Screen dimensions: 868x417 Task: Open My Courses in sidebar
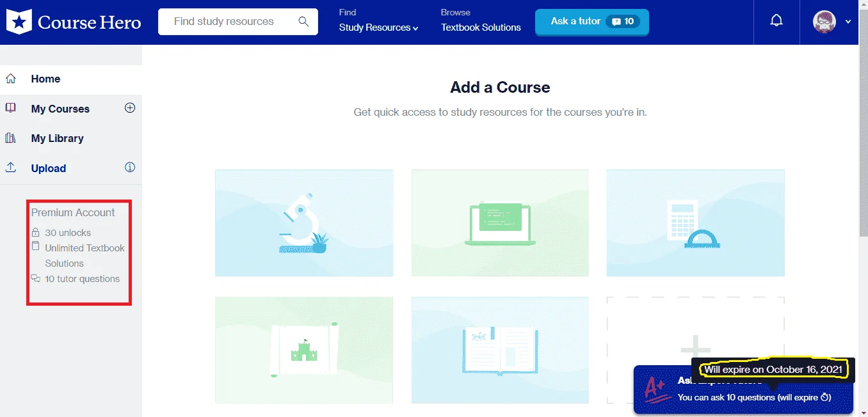[60, 109]
